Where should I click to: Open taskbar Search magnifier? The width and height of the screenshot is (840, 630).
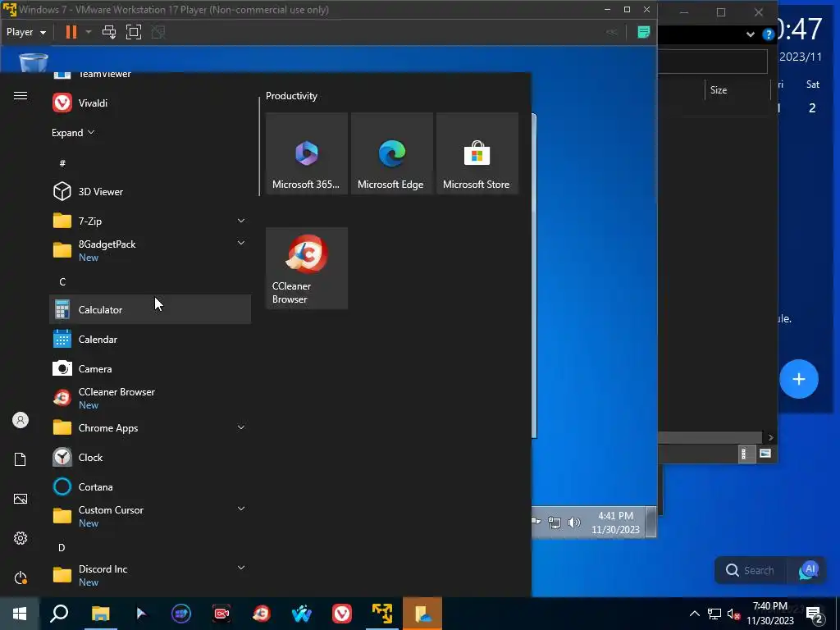pos(59,614)
